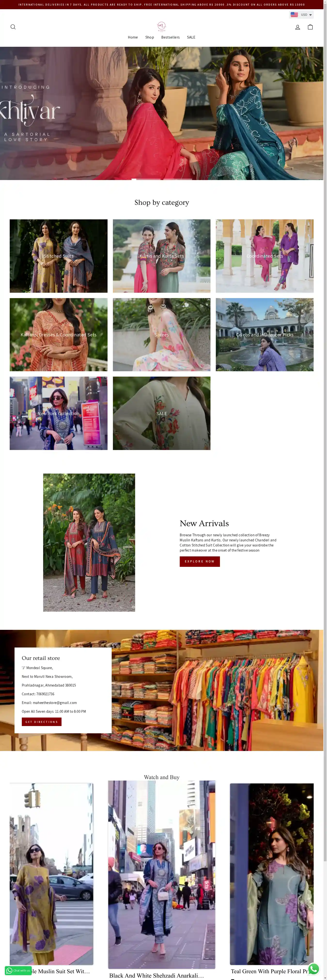Open the shopping bag cart icon
327x980 pixels.
pyautogui.click(x=310, y=27)
